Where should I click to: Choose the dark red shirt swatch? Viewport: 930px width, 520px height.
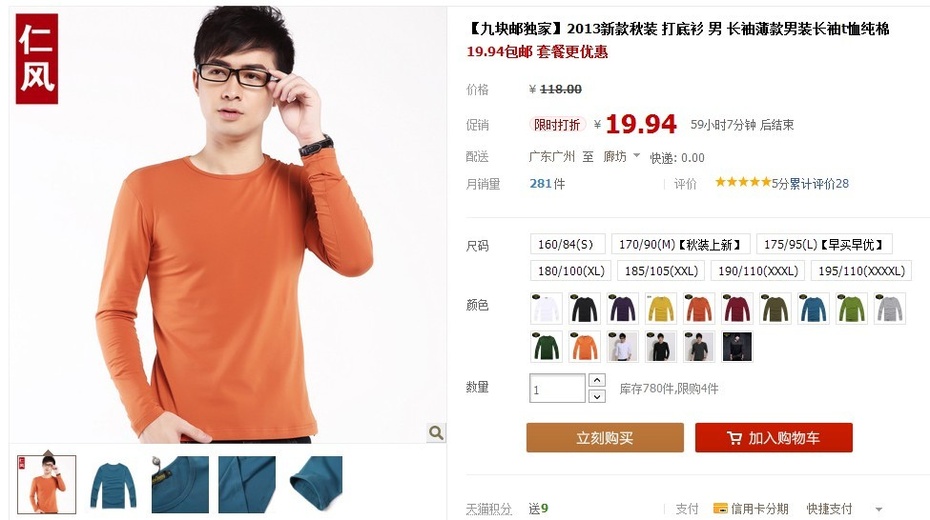pos(737,308)
